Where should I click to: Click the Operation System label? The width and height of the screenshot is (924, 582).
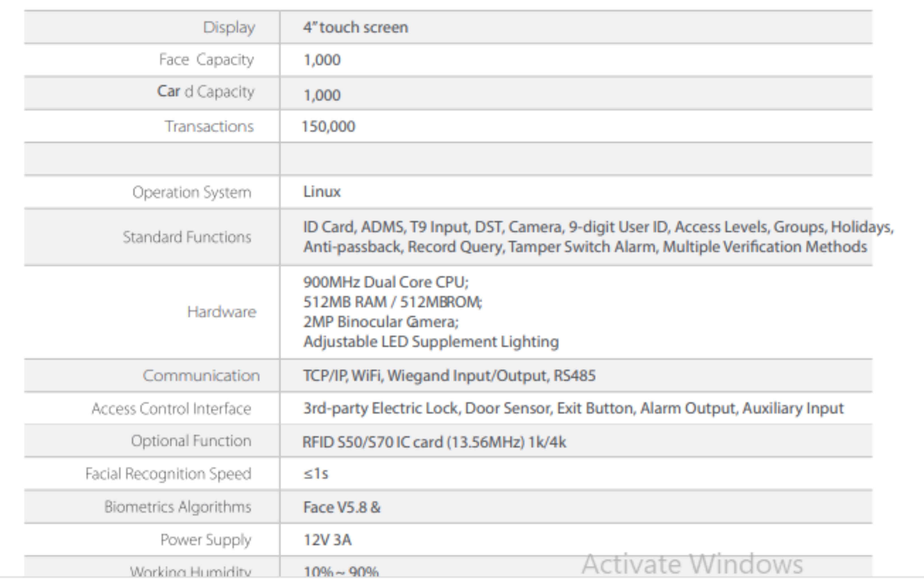[192, 192]
